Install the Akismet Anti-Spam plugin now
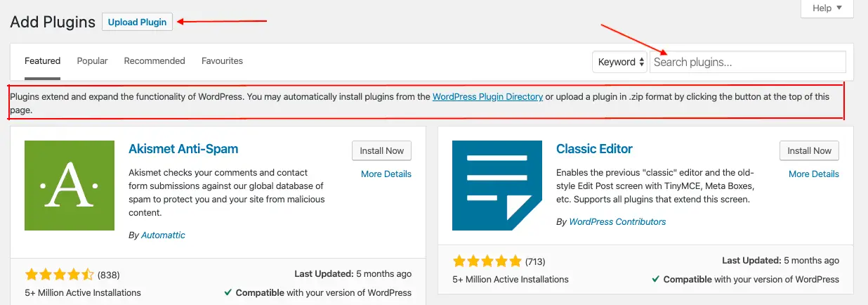The height and width of the screenshot is (305, 868). (x=381, y=150)
